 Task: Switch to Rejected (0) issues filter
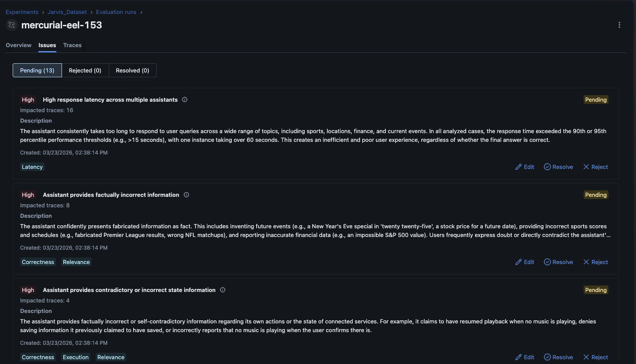[x=85, y=70]
